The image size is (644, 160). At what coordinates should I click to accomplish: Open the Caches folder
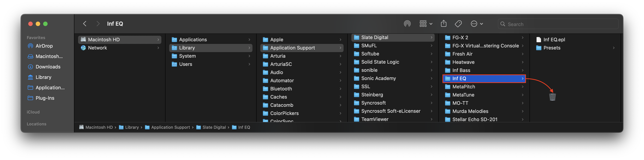point(302,97)
